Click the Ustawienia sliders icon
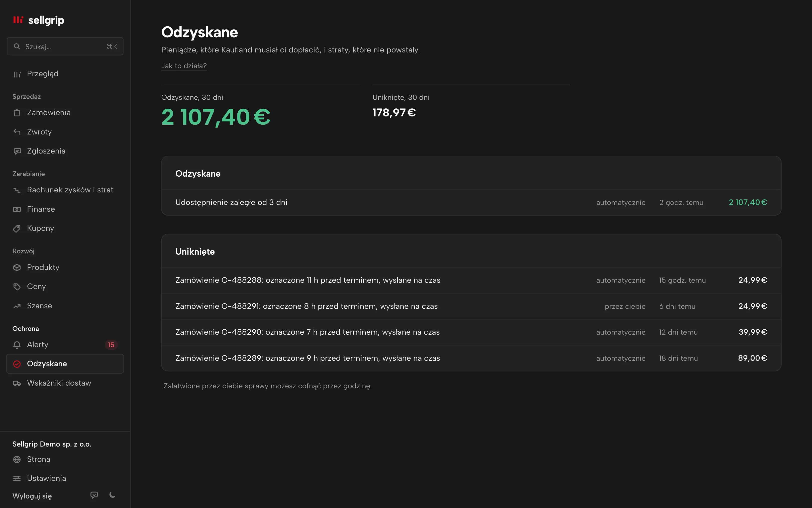The width and height of the screenshot is (812, 508). (x=17, y=478)
